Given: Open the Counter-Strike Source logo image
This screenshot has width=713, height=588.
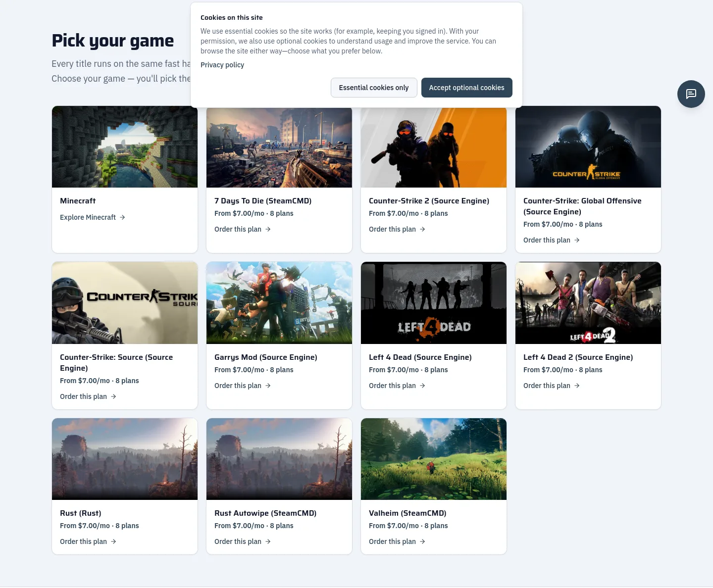Looking at the screenshot, I should coord(125,303).
